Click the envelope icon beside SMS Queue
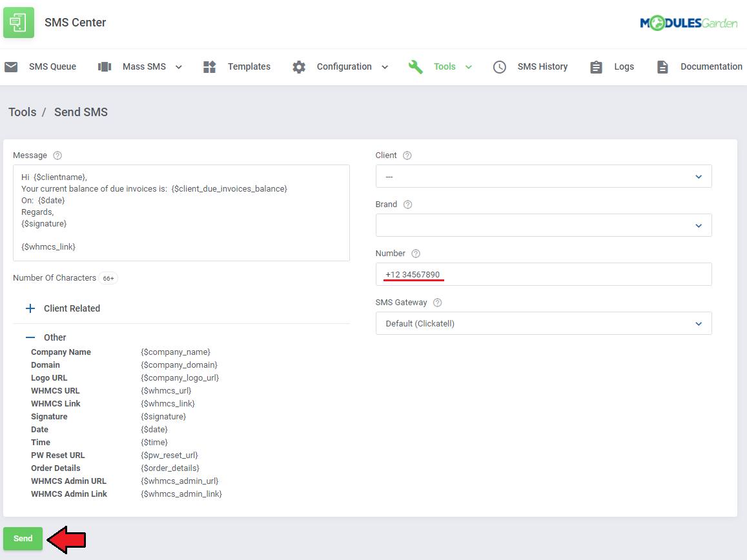The width and height of the screenshot is (747, 560). tap(11, 66)
